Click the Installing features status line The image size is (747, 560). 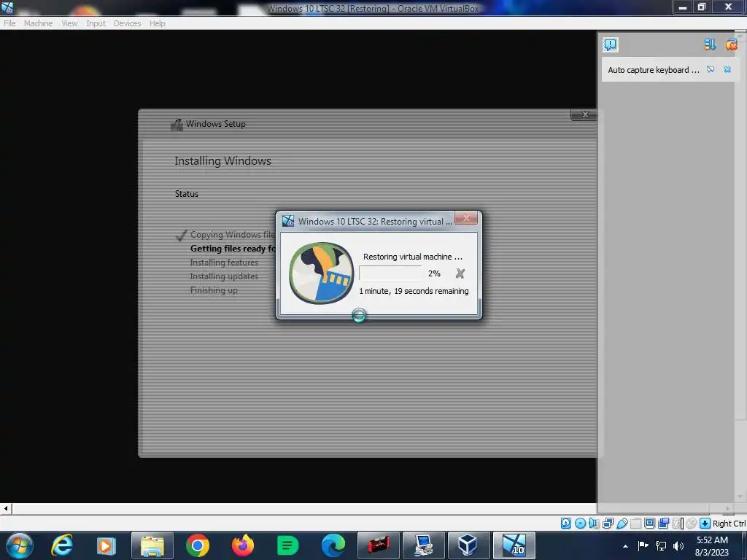coord(224,262)
